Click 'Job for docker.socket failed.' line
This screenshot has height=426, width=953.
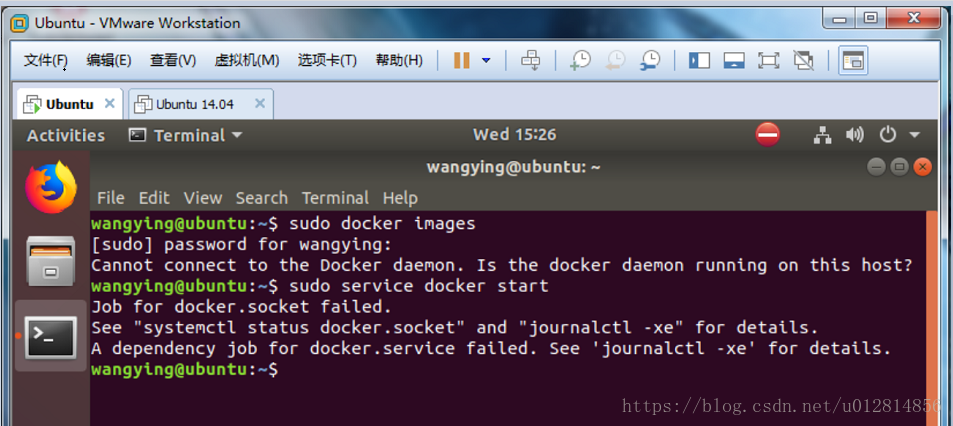point(242,306)
